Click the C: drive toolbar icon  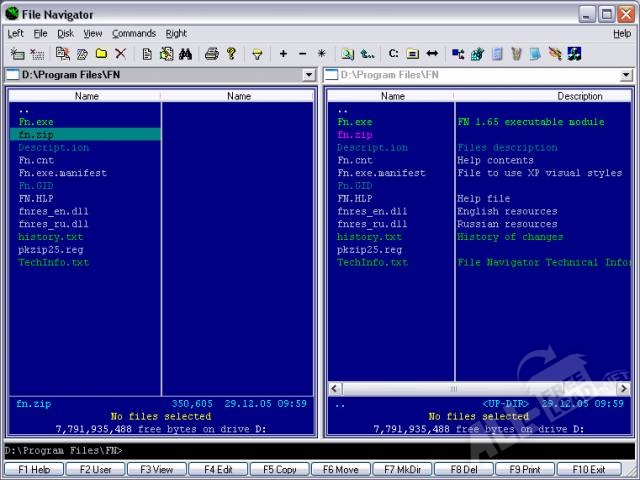[393, 54]
